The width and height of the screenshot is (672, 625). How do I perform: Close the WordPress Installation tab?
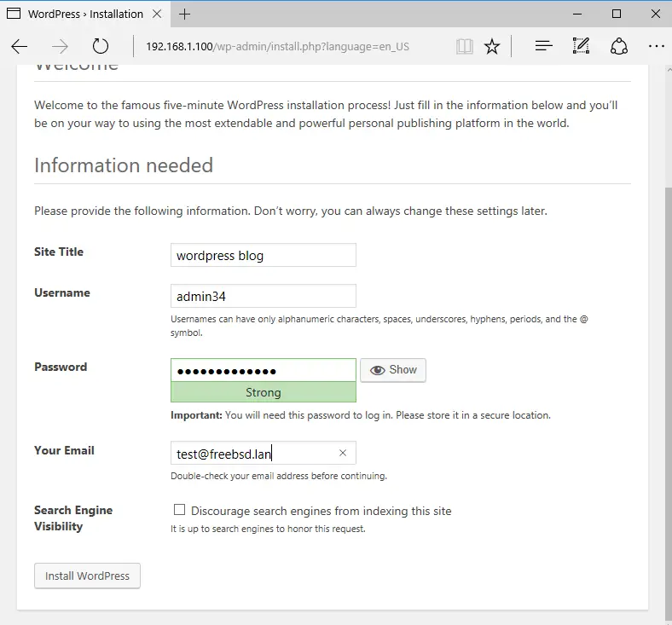click(157, 14)
